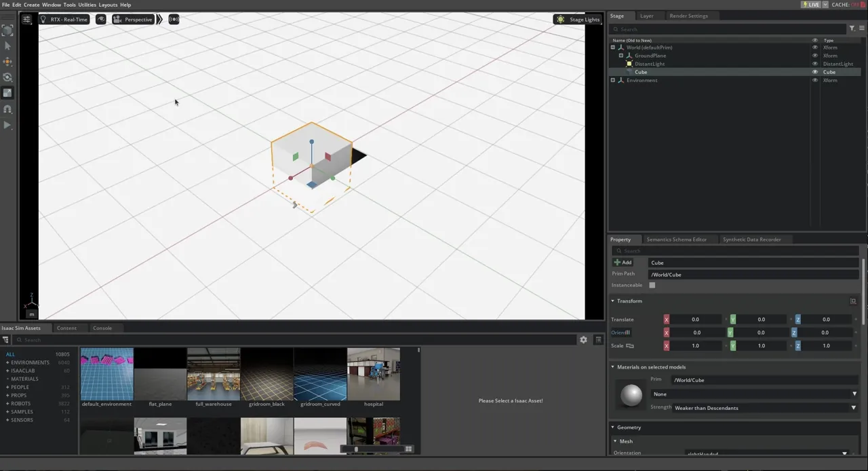This screenshot has width=868, height=471.
Task: Collapse the World defaultPrim tree item
Action: (x=612, y=47)
